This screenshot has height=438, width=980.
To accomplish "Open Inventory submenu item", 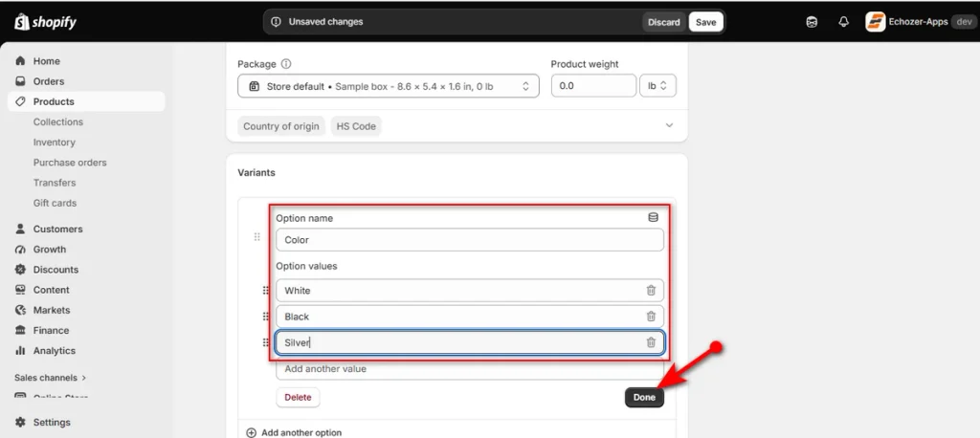I will tap(55, 142).
